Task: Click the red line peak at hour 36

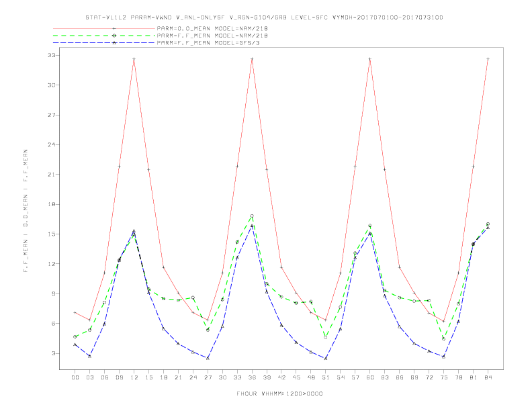Action: point(252,59)
